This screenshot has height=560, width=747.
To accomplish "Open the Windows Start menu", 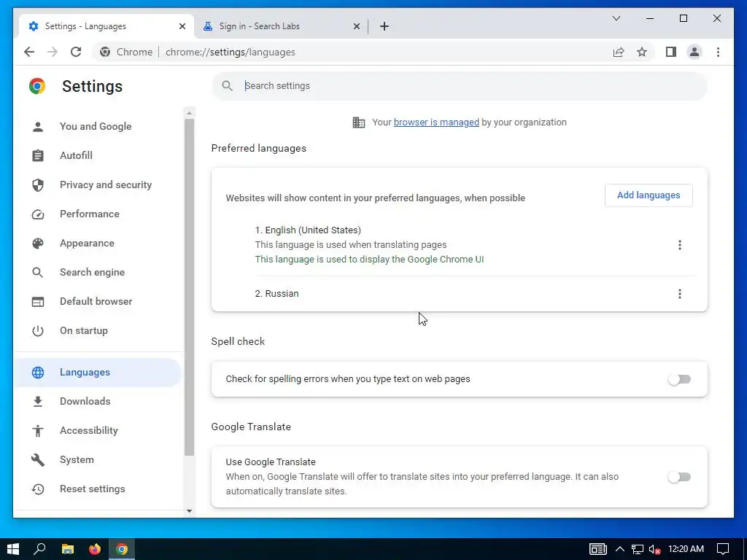I will pyautogui.click(x=13, y=549).
